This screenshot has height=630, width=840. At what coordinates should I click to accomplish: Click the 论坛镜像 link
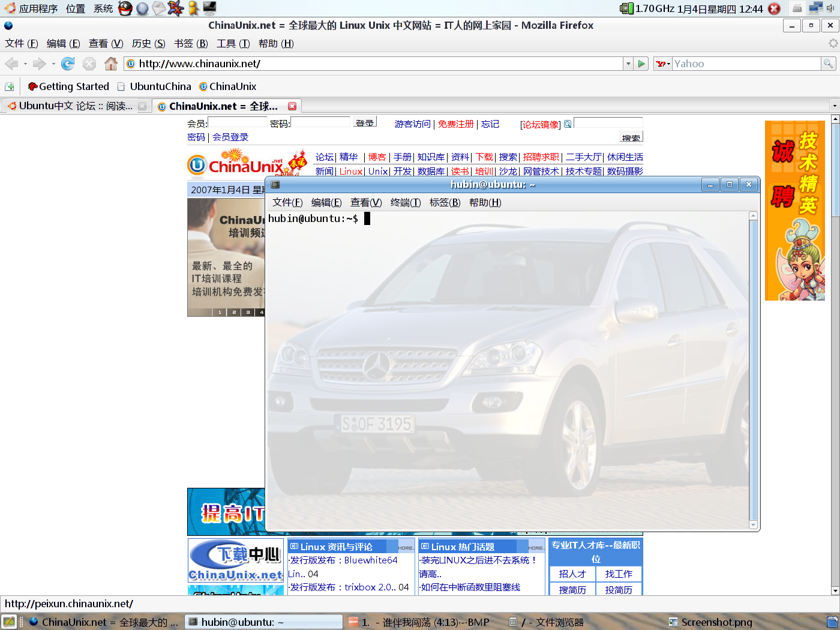pos(540,124)
